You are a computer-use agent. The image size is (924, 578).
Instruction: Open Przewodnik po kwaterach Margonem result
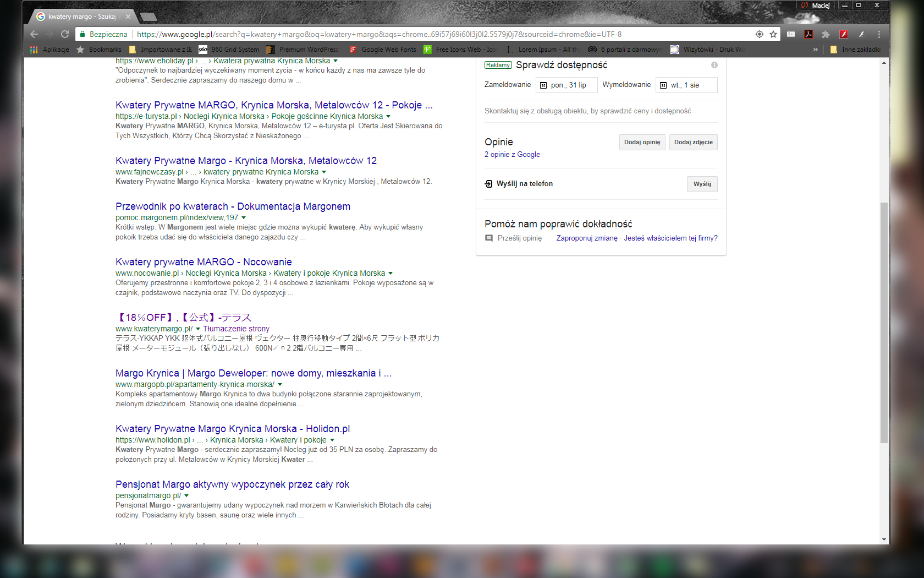(x=233, y=206)
